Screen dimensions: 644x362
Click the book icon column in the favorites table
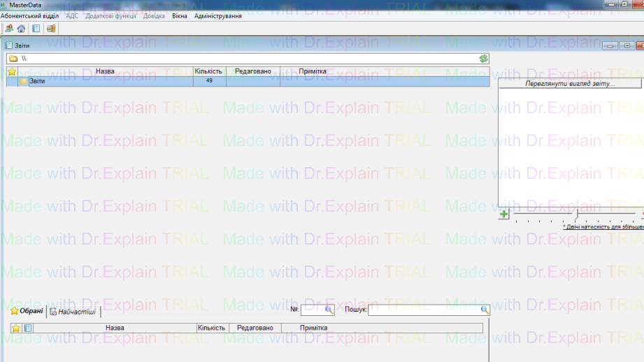point(28,328)
